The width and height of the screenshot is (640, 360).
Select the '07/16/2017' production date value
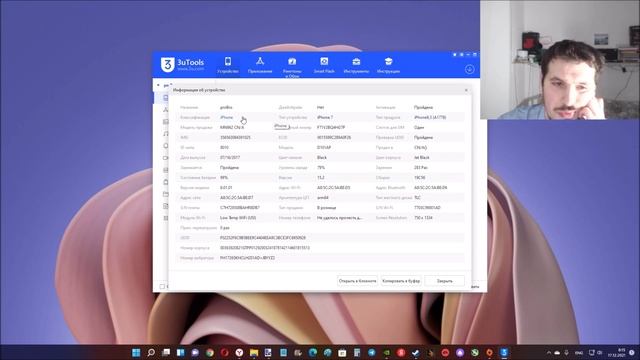(230, 158)
